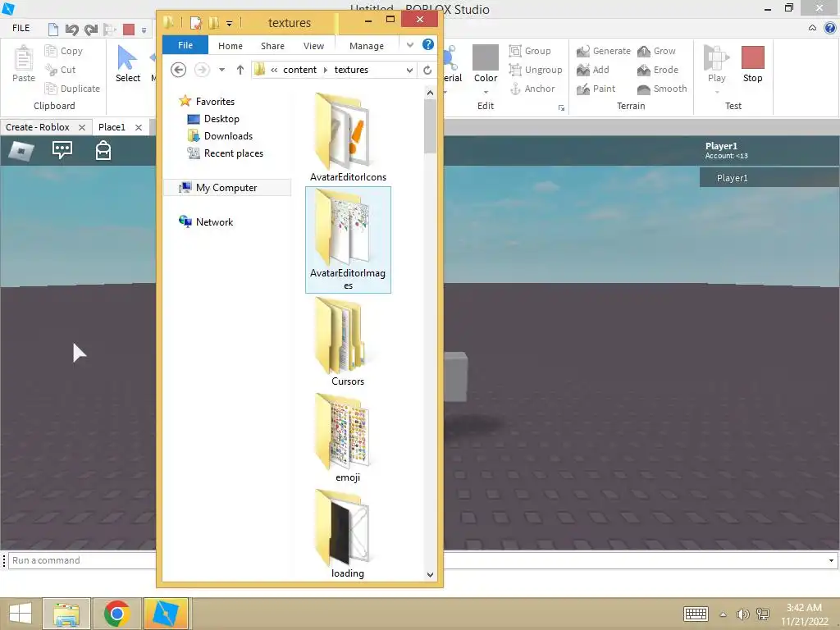840x630 pixels.
Task: Open recent locations dropdown in Explorer
Action: [x=221, y=70]
